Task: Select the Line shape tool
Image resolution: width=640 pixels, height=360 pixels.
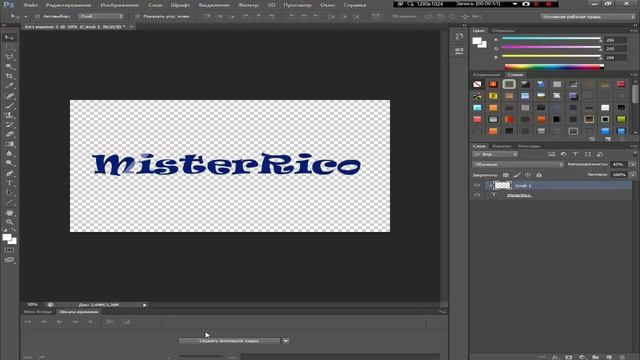Action: pyautogui.click(x=9, y=202)
